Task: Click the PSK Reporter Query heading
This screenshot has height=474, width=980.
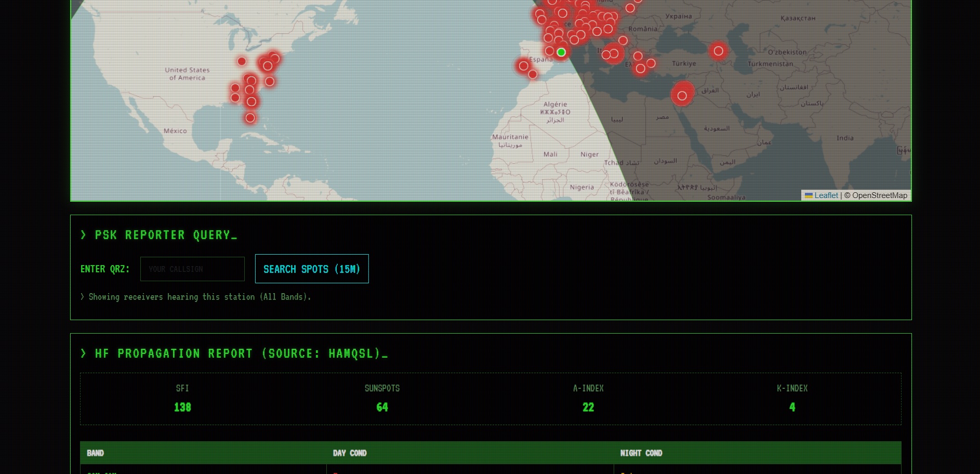Action: (162, 235)
